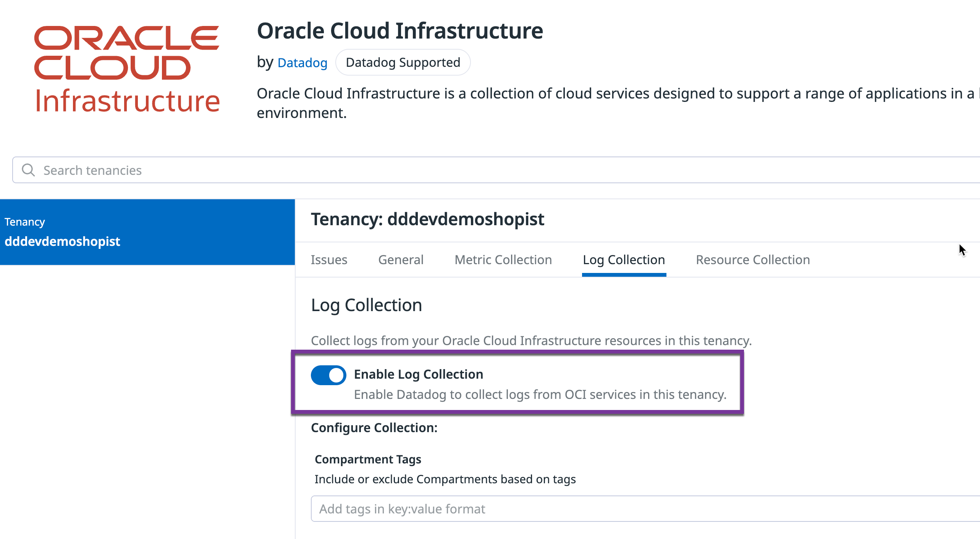Click the integration description text
This screenshot has height=539, width=980.
tap(611, 94)
